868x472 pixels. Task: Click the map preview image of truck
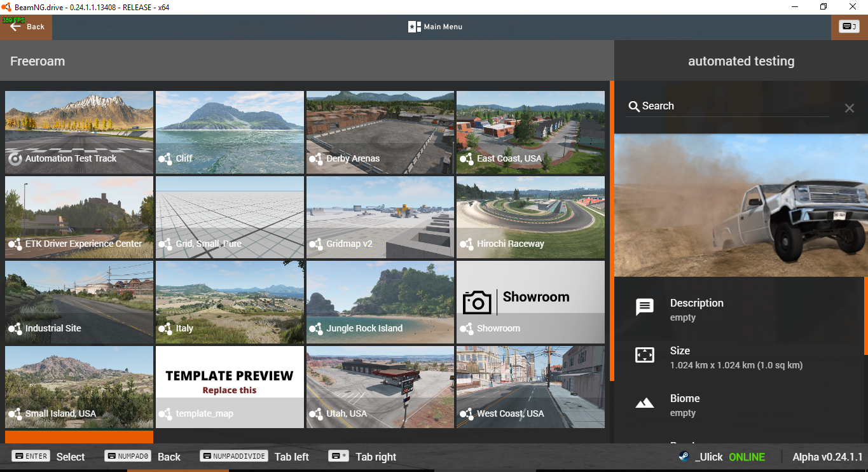pyautogui.click(x=741, y=205)
